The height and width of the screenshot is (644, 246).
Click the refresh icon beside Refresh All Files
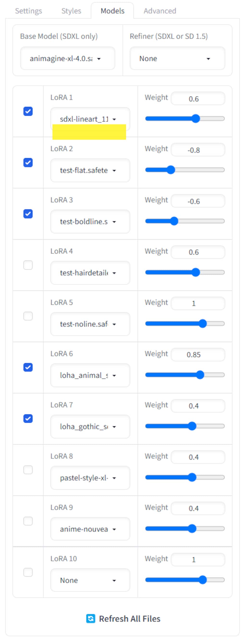[91, 618]
